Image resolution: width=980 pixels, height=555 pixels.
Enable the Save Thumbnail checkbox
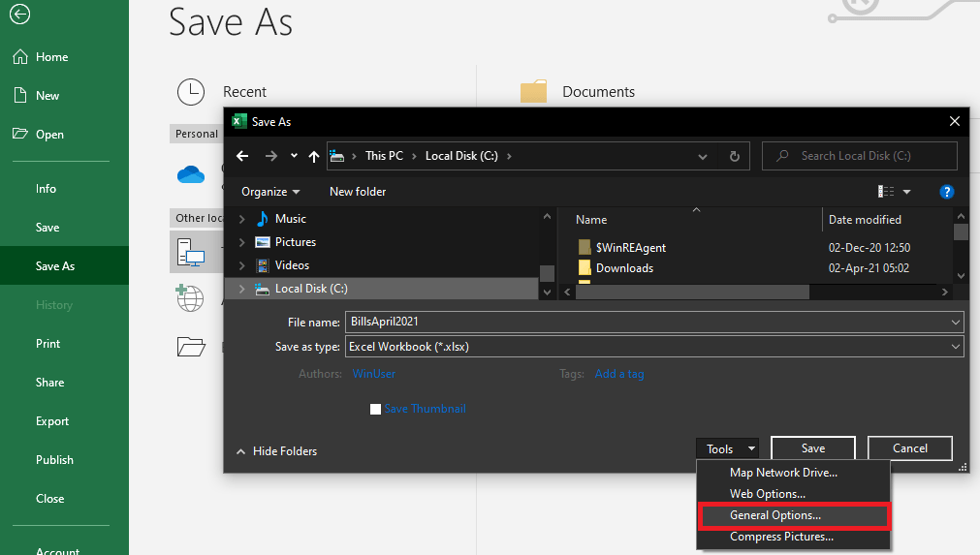pyautogui.click(x=376, y=410)
